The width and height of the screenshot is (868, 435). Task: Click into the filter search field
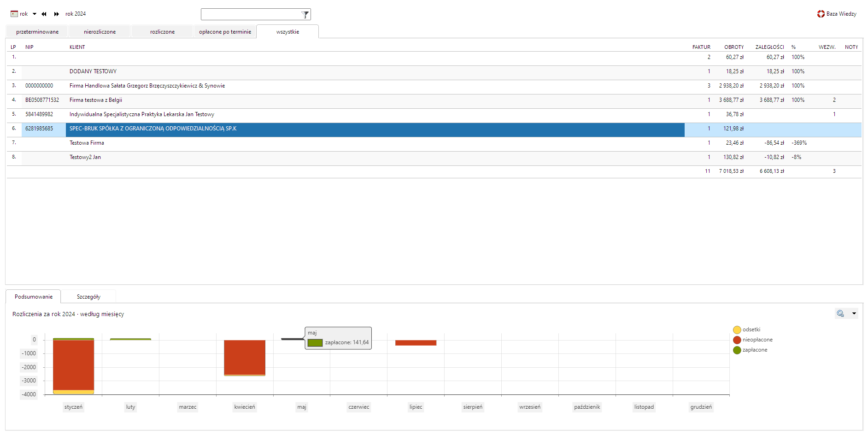click(251, 15)
